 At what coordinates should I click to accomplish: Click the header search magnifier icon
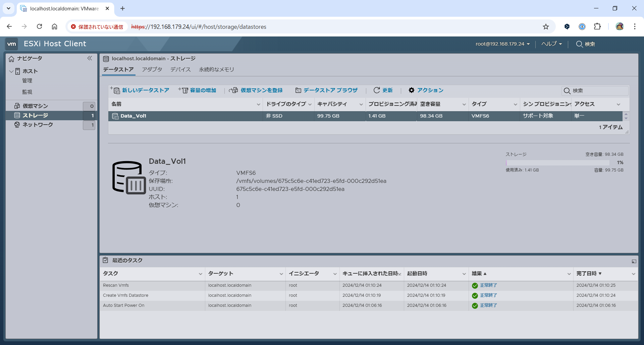coord(579,44)
